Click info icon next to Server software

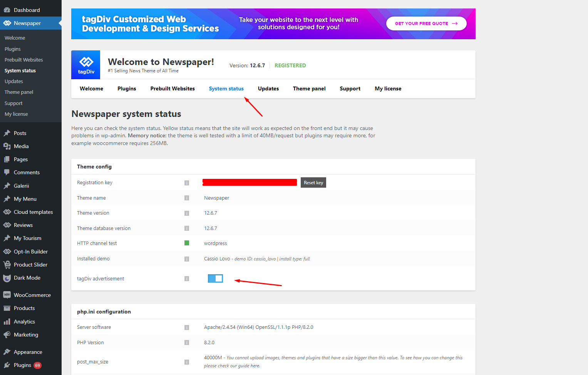pyautogui.click(x=187, y=327)
